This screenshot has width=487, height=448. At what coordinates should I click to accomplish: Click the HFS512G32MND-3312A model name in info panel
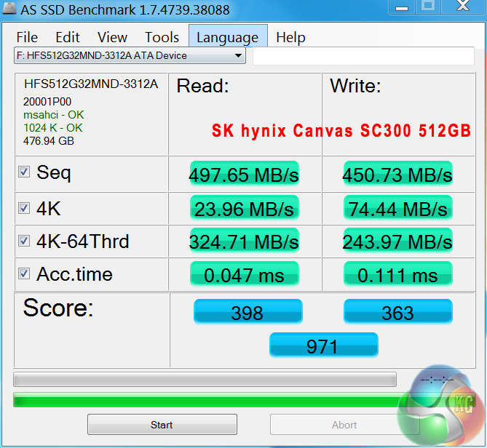pos(91,84)
